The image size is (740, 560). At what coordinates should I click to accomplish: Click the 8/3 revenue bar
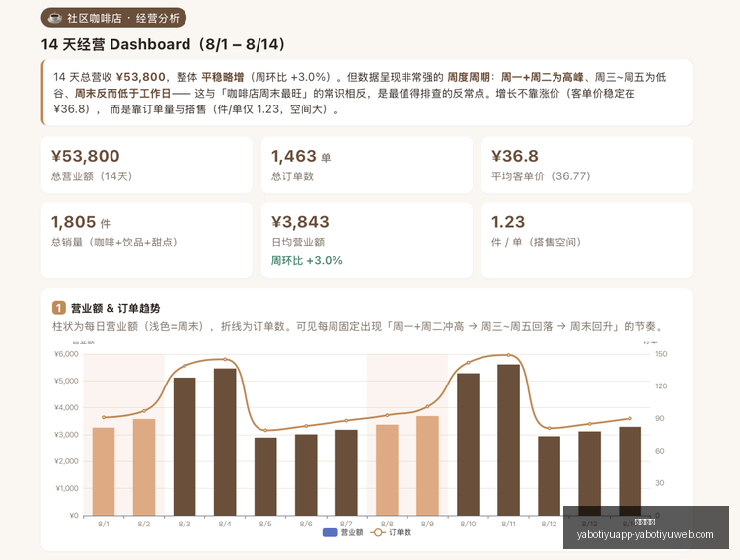(185, 447)
